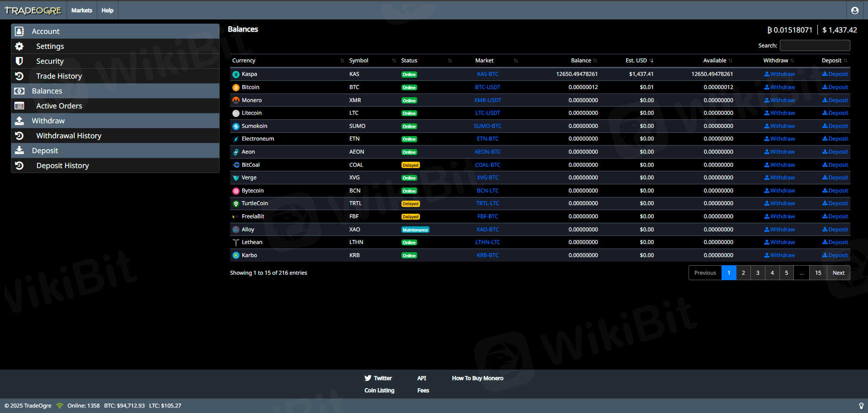Viewport: 868px width, 413px height.
Task: Open the KAS-BTC market link
Action: [487, 74]
